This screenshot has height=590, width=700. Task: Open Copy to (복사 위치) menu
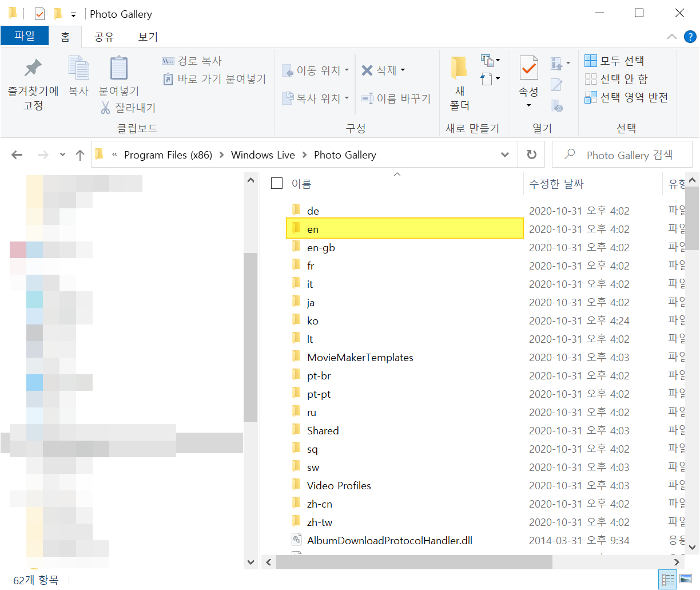click(x=315, y=98)
